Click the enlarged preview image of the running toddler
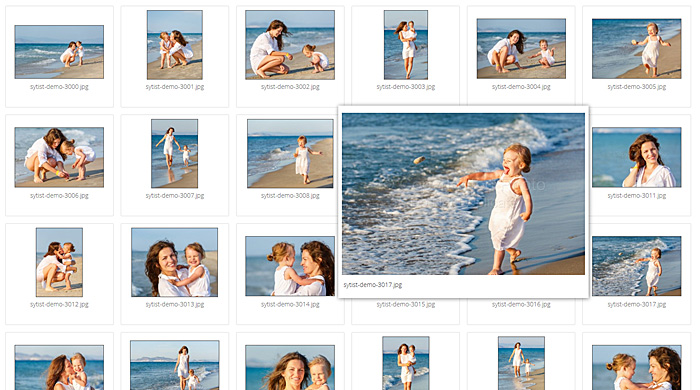The height and width of the screenshot is (390, 700). click(463, 194)
